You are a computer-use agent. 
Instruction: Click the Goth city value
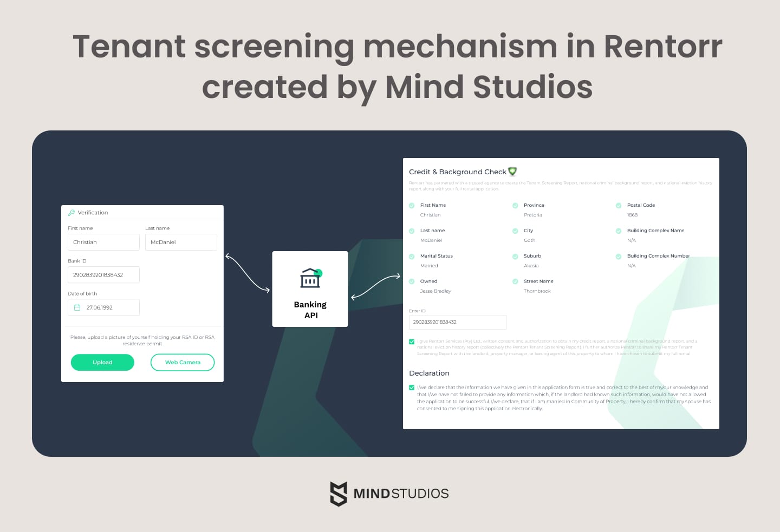click(529, 240)
